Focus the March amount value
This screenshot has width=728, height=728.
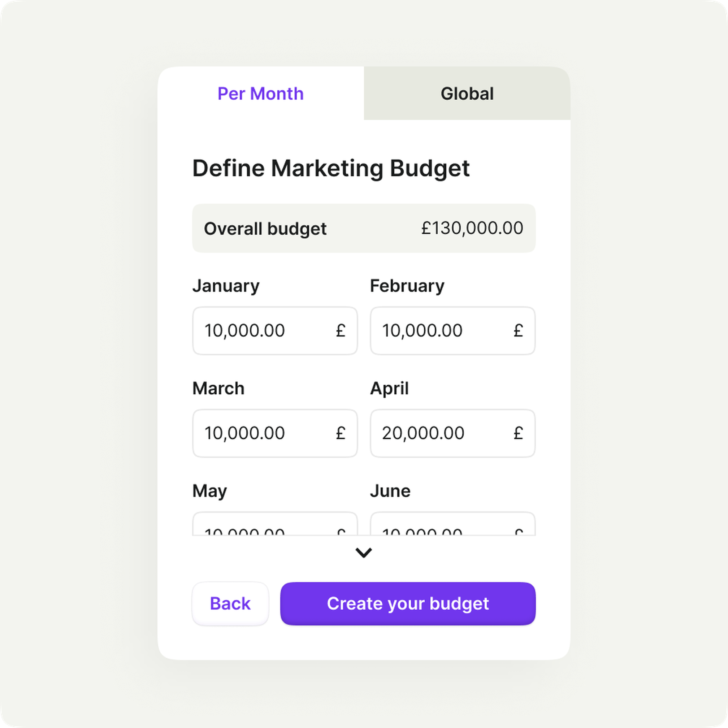click(x=244, y=433)
